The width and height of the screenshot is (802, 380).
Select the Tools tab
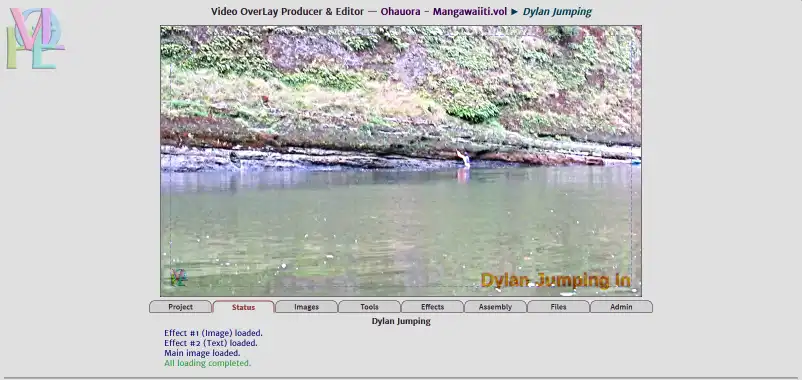click(x=369, y=307)
